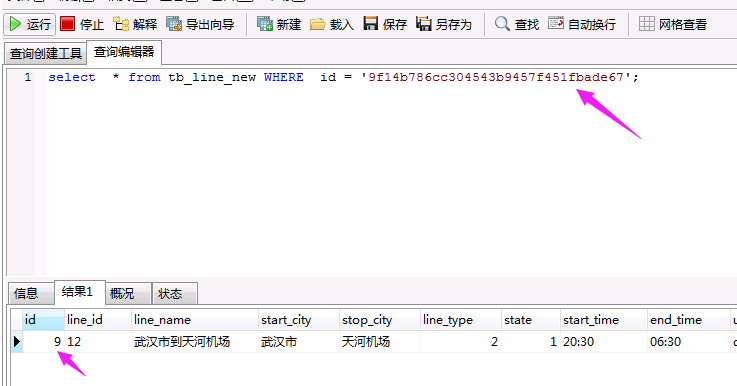The height and width of the screenshot is (386, 737).
Task: Click the New query (新建) icon
Action: coord(265,24)
